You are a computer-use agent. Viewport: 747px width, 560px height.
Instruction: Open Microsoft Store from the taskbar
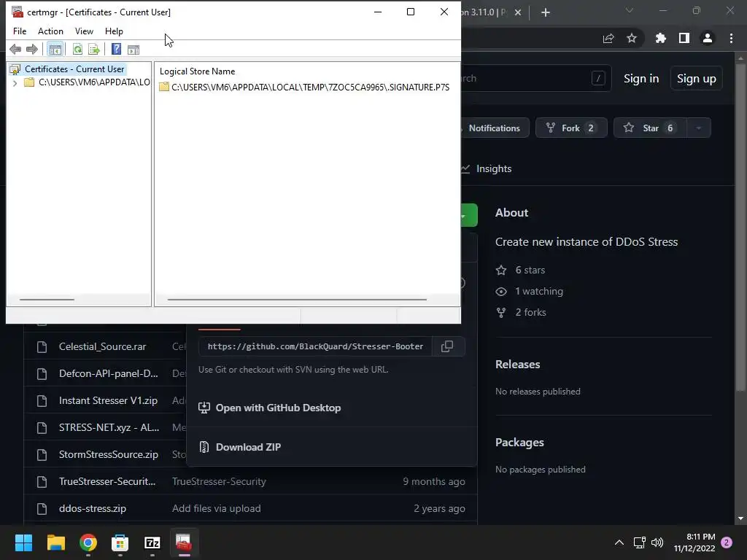(120, 542)
